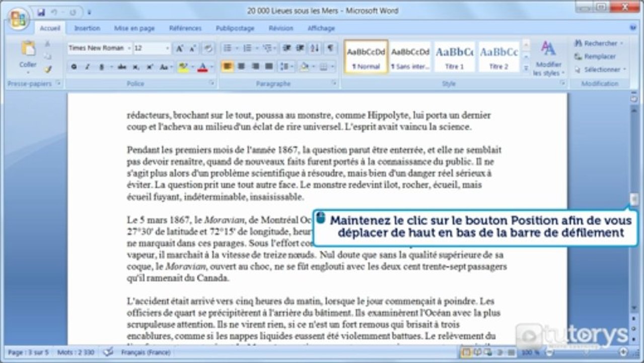Apply multilevel list formatting
The image size is (644, 363).
click(x=267, y=48)
